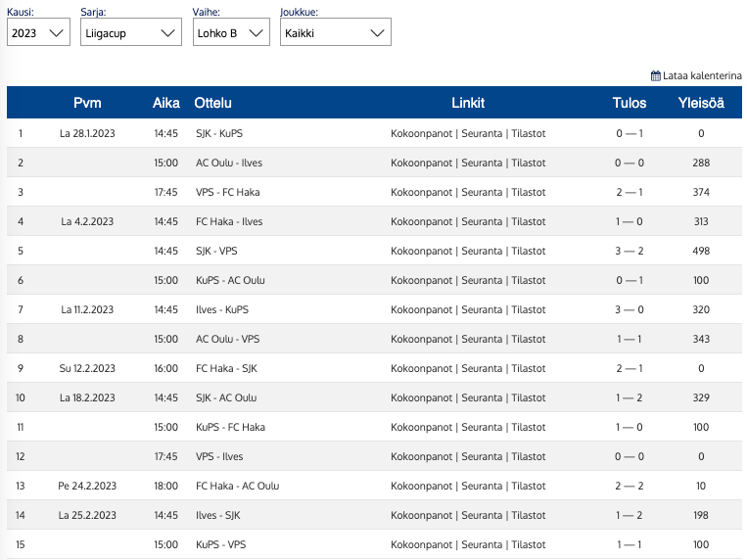
Task: Open Kokoonpanot for FC Haka - Ilves match
Action: coord(422,221)
